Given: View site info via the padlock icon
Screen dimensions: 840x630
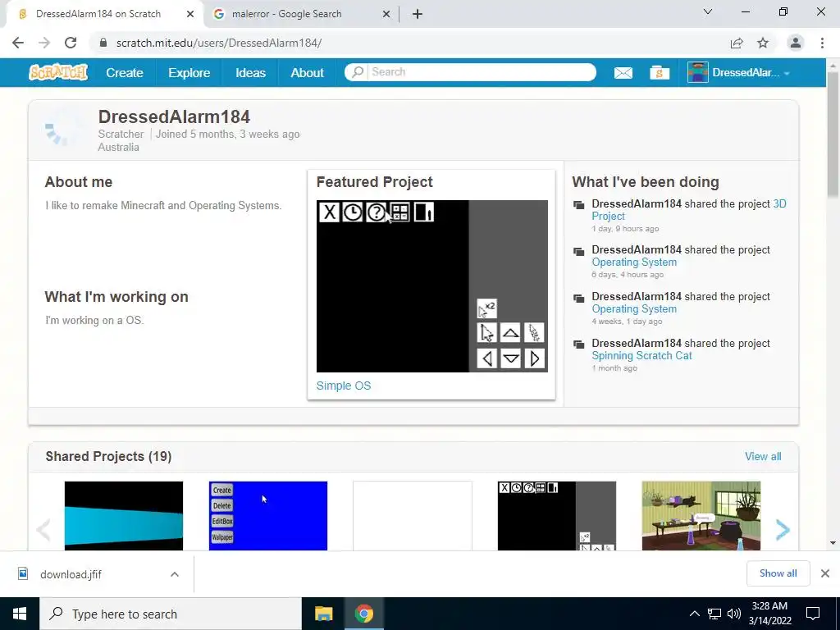Looking at the screenshot, I should click(x=103, y=43).
